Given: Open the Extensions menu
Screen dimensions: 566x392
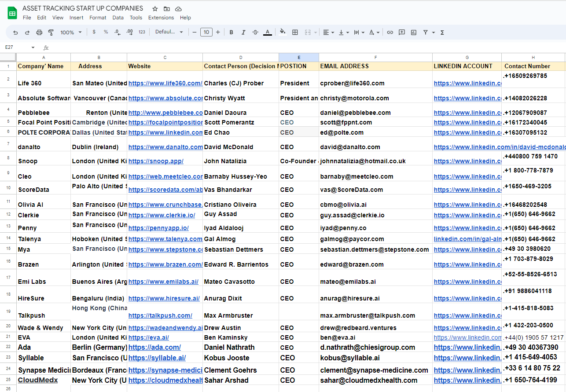Looking at the screenshot, I should click(161, 18).
